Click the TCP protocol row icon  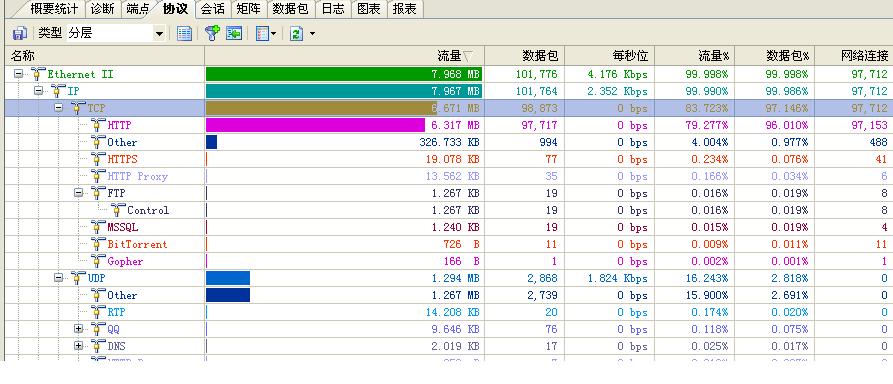79,108
